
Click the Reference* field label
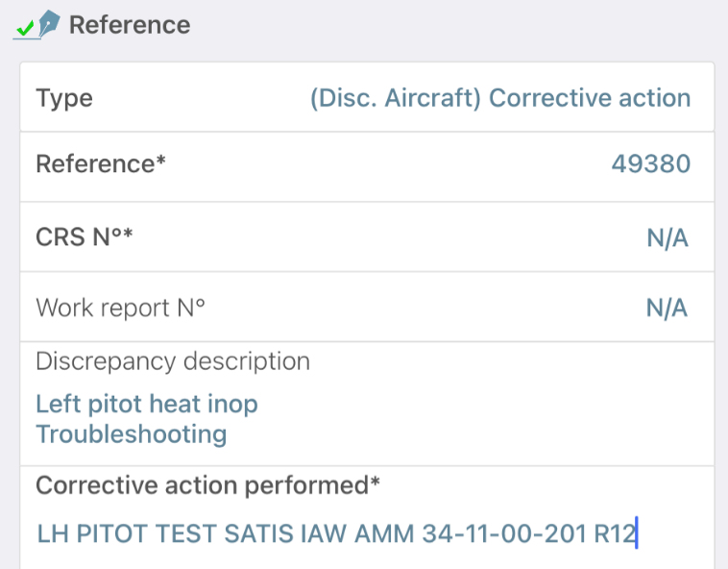(x=101, y=163)
